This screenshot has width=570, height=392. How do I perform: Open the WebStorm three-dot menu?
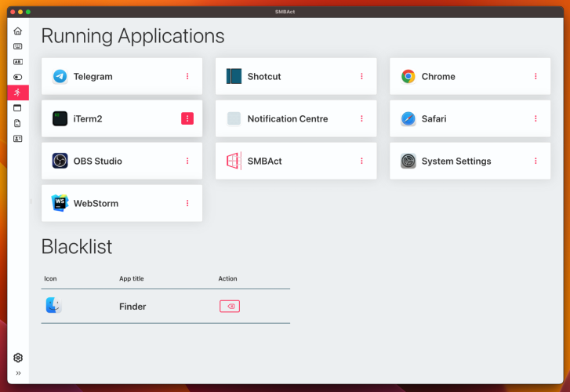[187, 203]
